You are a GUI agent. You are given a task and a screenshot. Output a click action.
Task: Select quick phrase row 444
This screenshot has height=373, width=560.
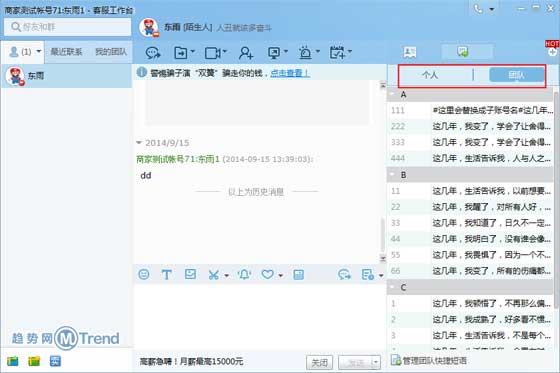point(470,158)
